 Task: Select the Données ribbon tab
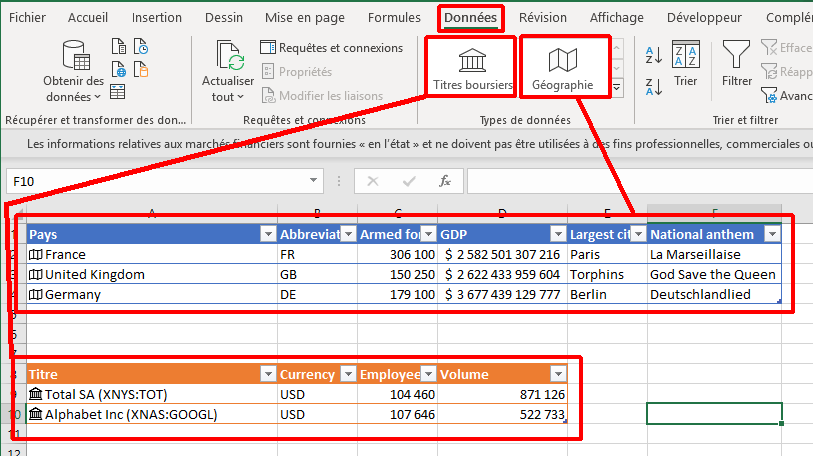pos(470,18)
